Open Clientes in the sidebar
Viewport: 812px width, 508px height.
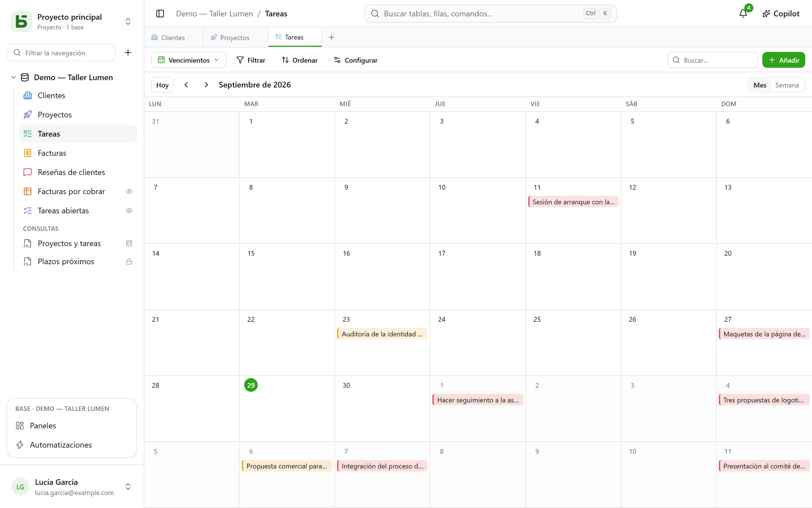[x=78, y=95]
